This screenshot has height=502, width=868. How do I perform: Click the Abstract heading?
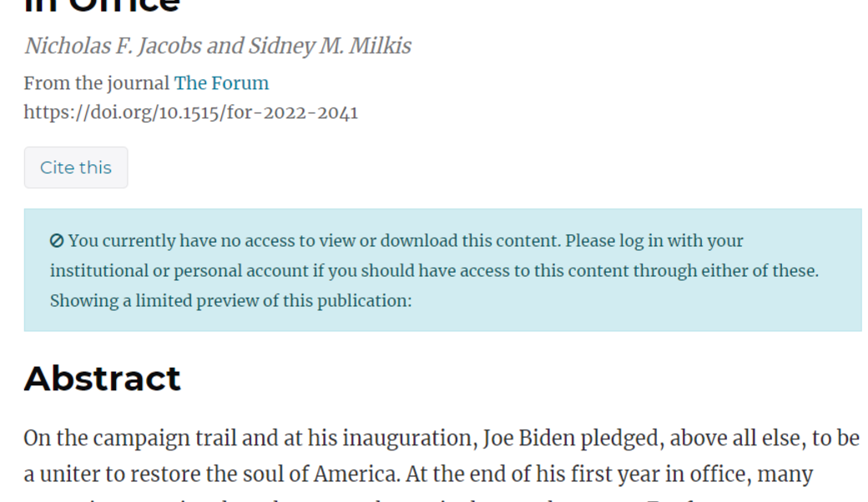(x=102, y=379)
